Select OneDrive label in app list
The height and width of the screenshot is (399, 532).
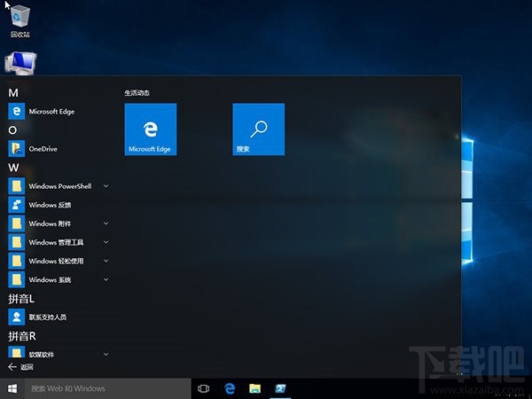pos(43,149)
